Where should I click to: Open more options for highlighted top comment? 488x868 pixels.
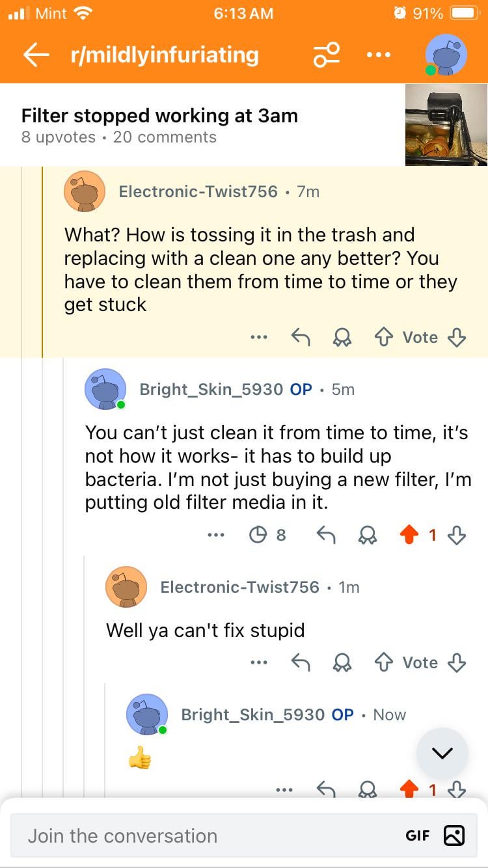point(258,337)
